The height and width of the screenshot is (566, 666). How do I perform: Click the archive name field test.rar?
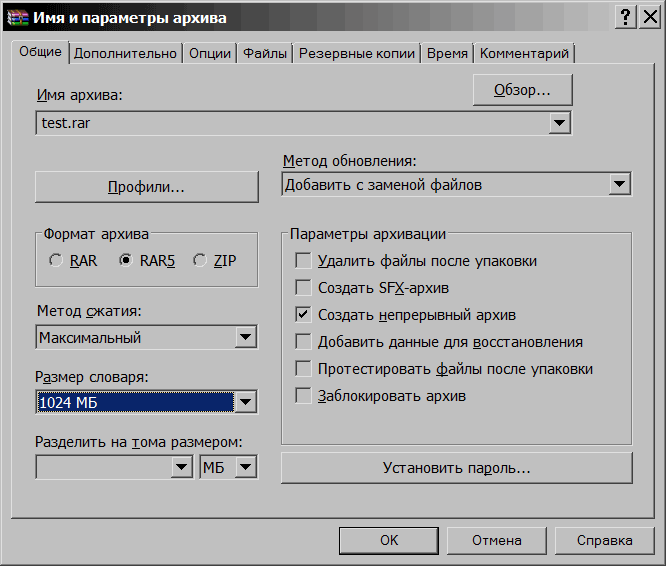290,123
